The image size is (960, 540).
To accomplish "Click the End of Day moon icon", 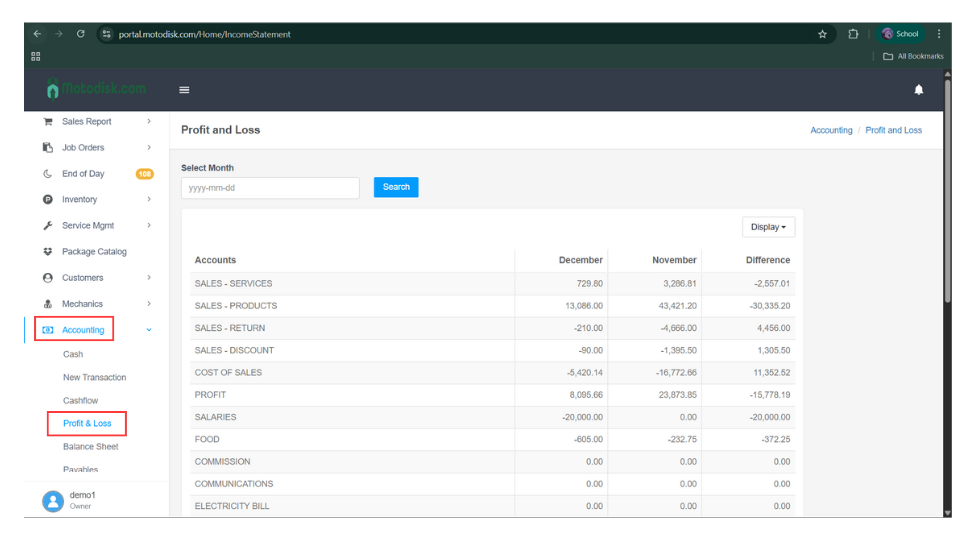I will (47, 174).
